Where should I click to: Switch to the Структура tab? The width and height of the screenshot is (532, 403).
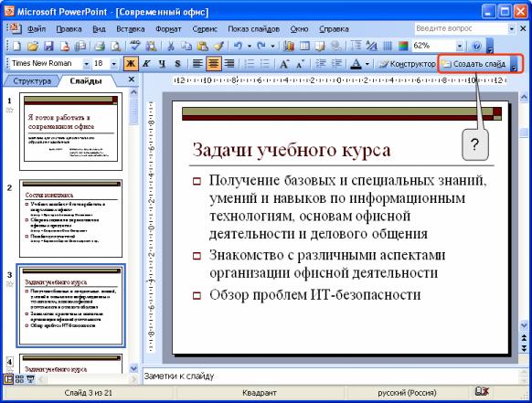(32, 81)
